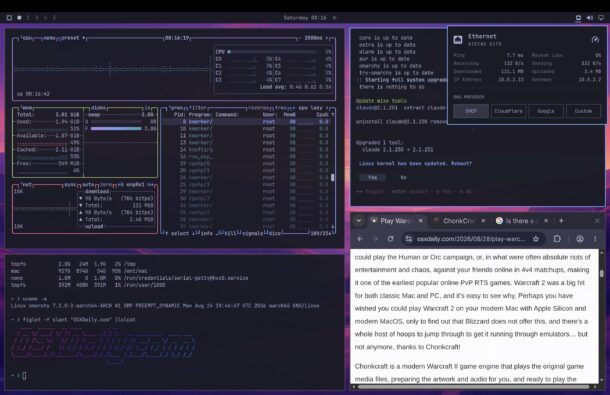Click the Ethernet port icon in network panel

pyautogui.click(x=458, y=39)
